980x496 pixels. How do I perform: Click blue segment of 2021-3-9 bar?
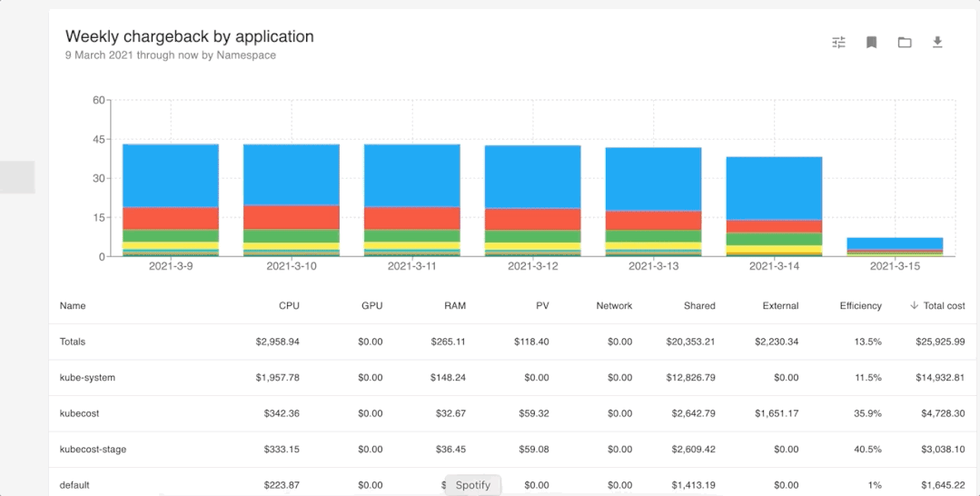(x=171, y=175)
